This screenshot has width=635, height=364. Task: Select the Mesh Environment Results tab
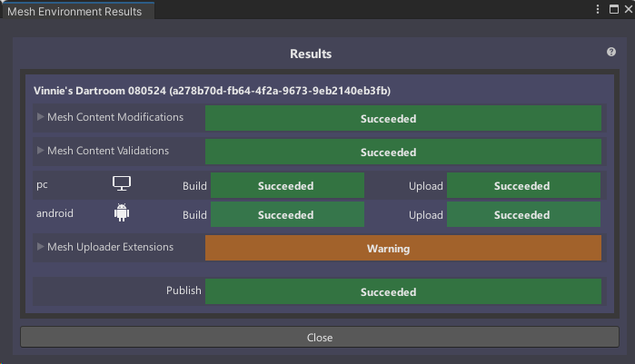click(74, 11)
